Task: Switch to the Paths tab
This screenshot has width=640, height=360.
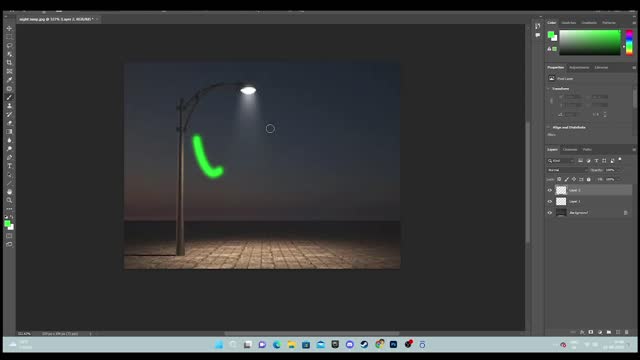Action: tap(587, 150)
